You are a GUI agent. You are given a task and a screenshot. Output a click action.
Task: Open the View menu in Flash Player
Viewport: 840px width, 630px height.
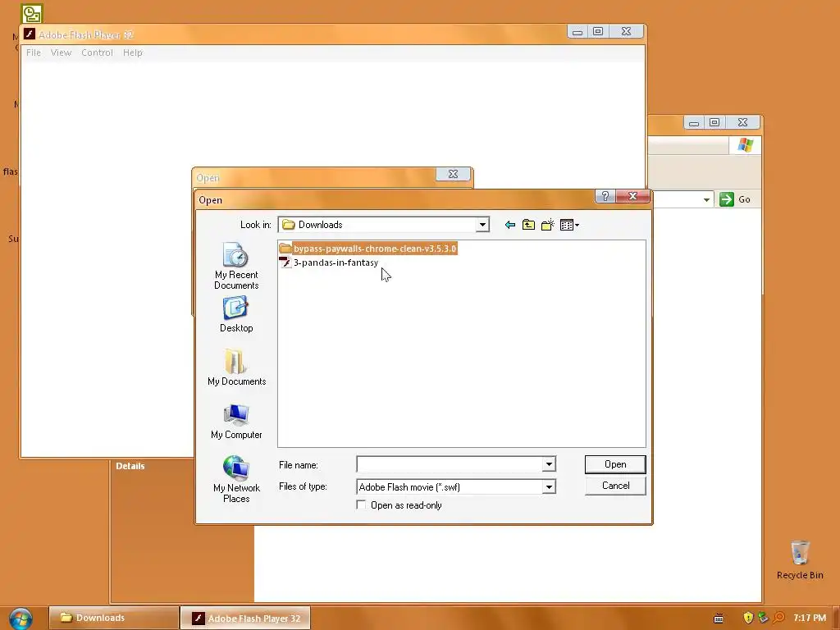point(61,52)
